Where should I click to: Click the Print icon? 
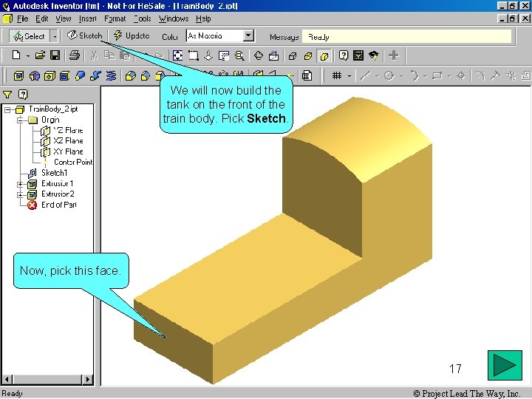coord(75,55)
